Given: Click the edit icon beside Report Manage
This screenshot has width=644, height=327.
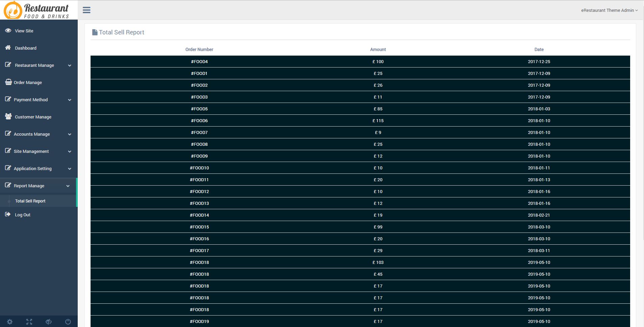Looking at the screenshot, I should [x=8, y=185].
